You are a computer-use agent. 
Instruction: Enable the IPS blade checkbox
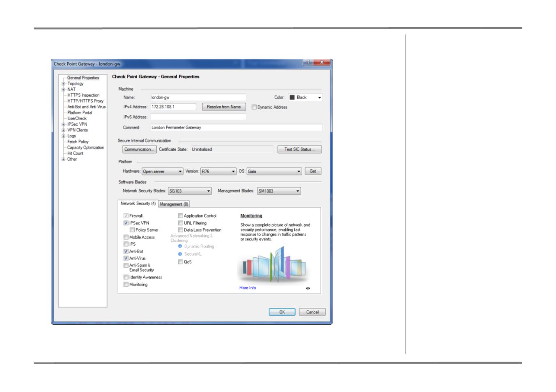click(x=126, y=244)
